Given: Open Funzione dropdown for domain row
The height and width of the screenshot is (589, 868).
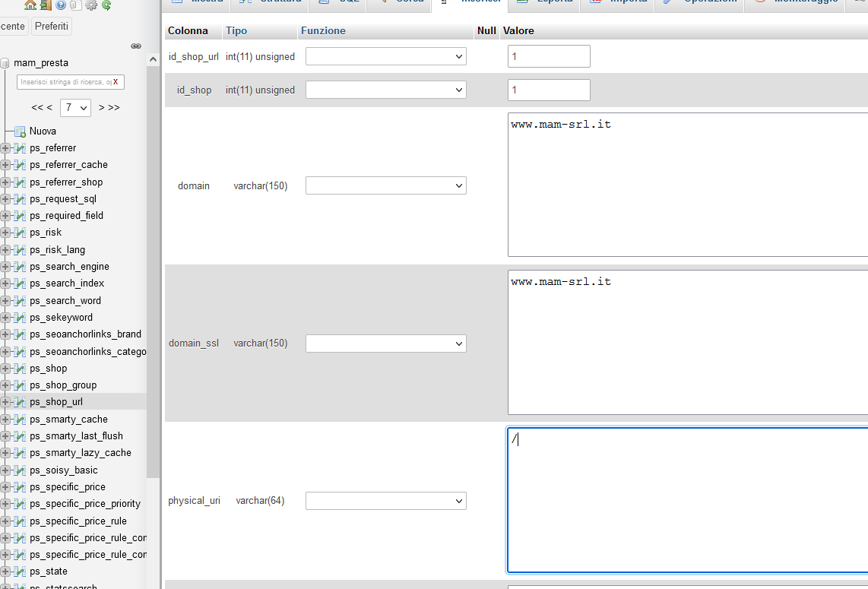Looking at the screenshot, I should 386,185.
